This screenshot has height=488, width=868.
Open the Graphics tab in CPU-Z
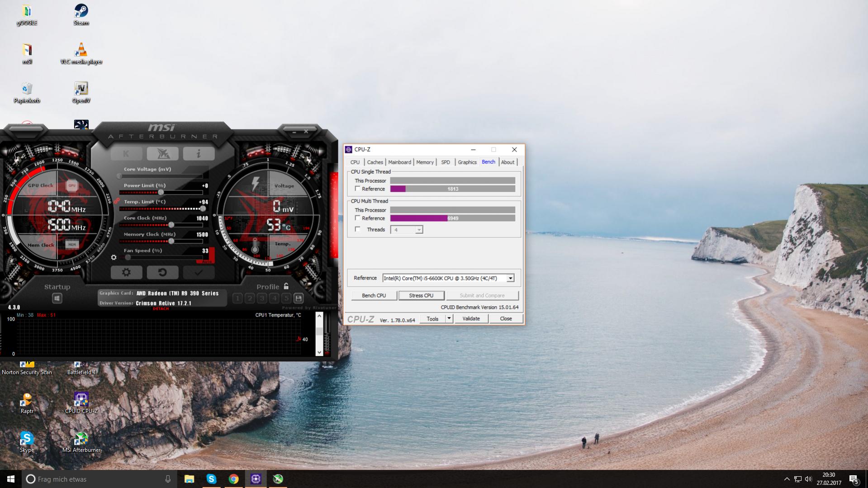click(x=467, y=162)
